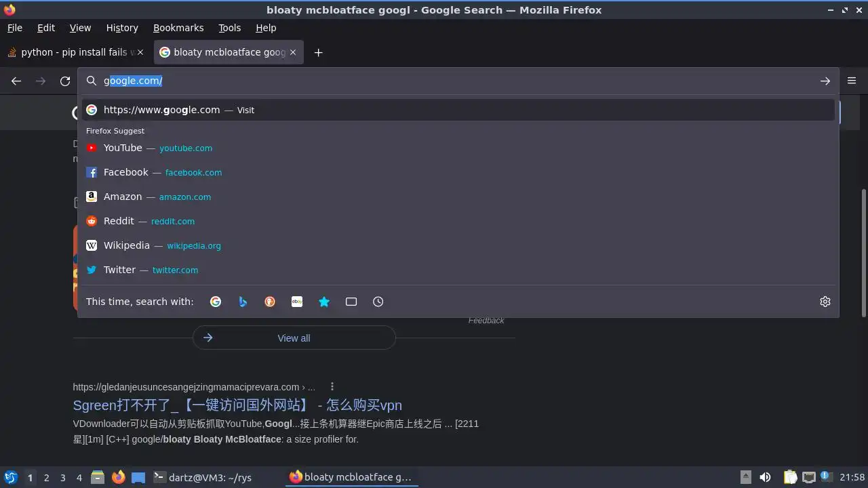Click the forward navigation arrow
The height and width of the screenshot is (488, 868).
[41, 81]
